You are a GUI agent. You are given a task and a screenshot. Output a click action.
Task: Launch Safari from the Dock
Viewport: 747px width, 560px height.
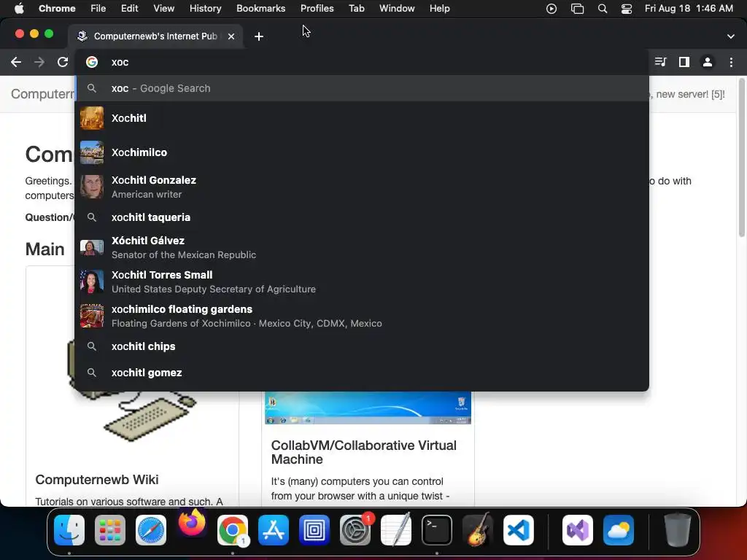(151, 530)
